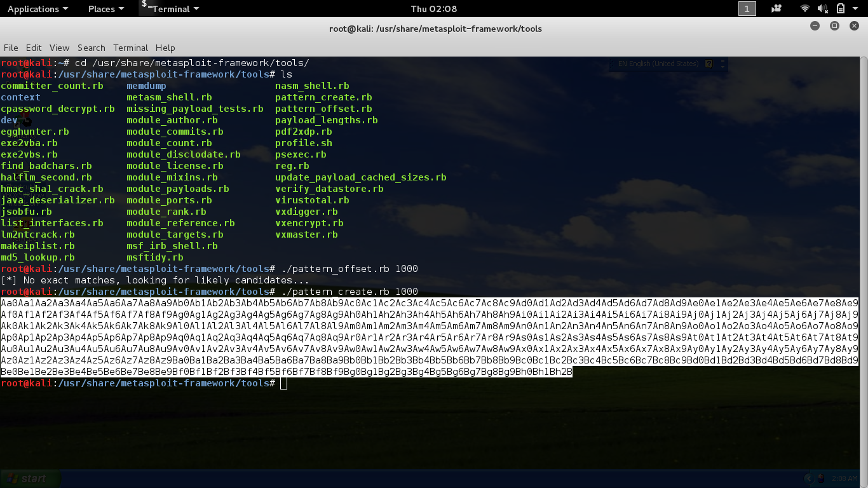Click the list_interfaces.rb file name

click(x=52, y=223)
